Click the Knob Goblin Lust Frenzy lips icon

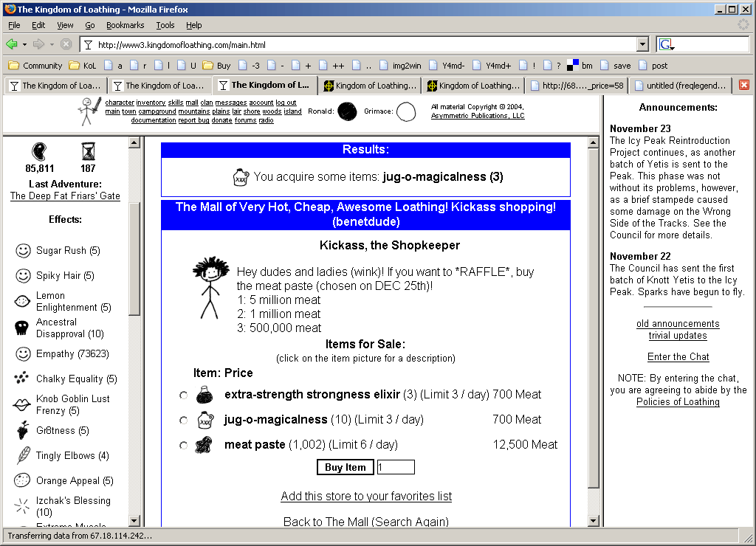(x=21, y=405)
